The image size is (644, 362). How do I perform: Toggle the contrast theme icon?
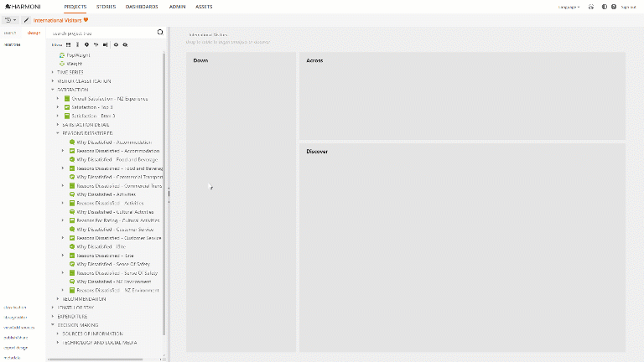[604, 7]
